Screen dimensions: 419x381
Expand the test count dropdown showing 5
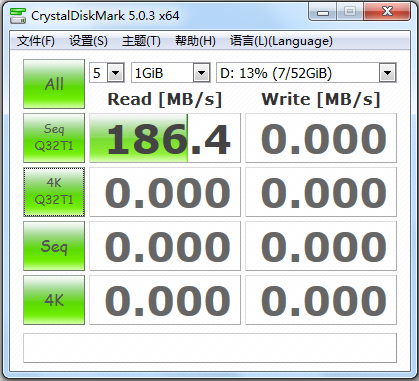(x=116, y=72)
